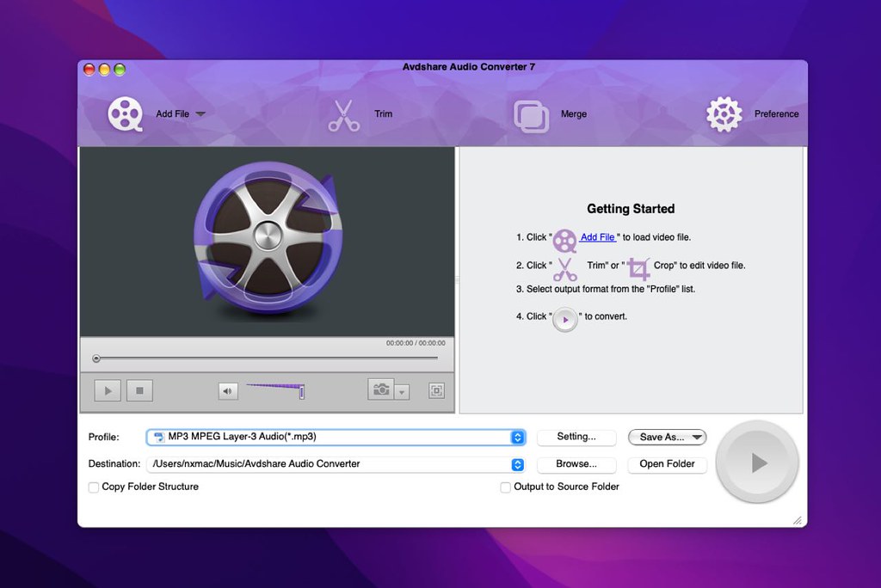Click the Add File link in Getting Started
Screen dimensions: 881x588
(x=596, y=237)
